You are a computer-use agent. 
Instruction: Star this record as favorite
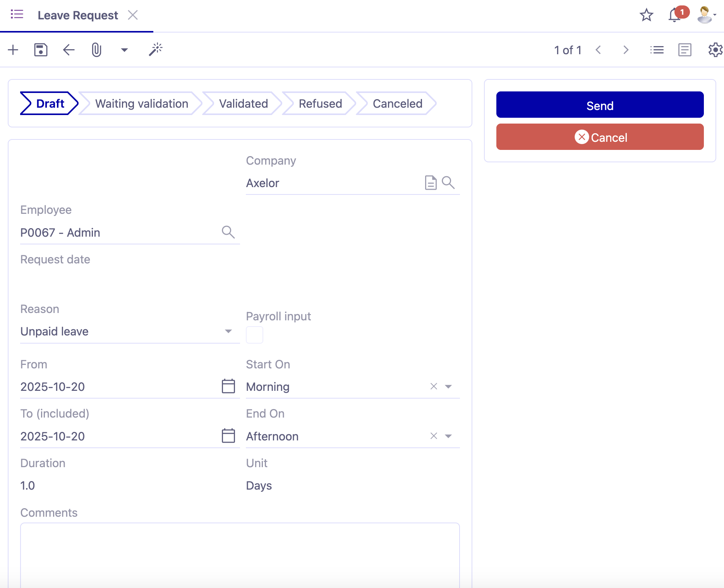pos(646,15)
